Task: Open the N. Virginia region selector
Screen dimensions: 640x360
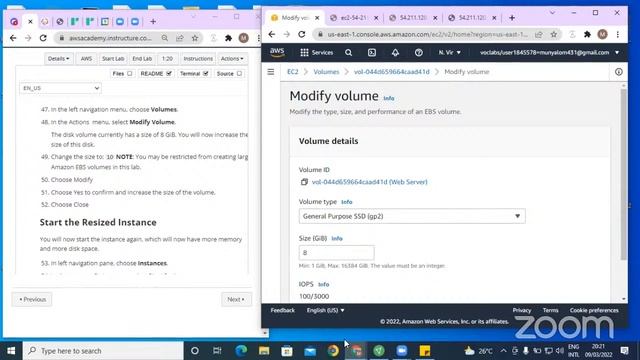Action: point(449,52)
